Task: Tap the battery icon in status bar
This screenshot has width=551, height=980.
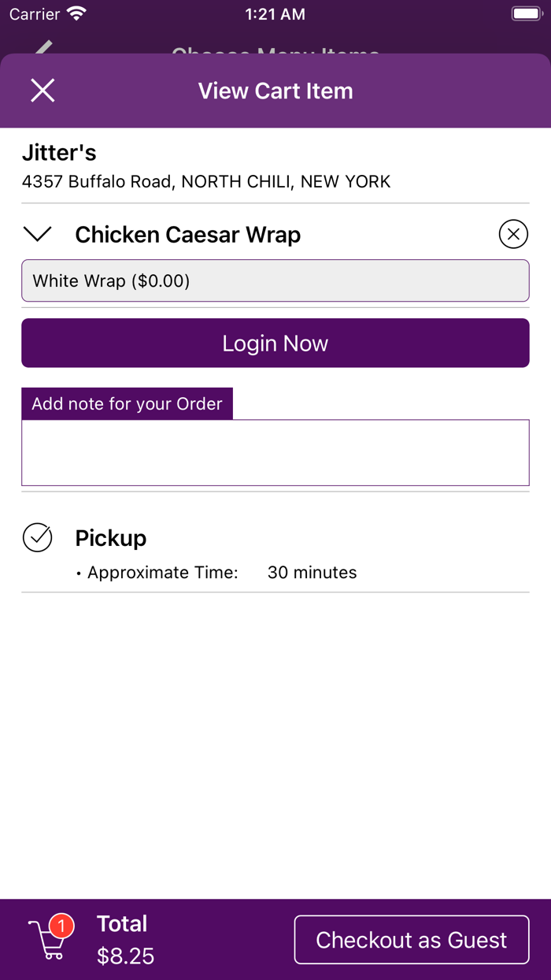Action: click(x=526, y=13)
